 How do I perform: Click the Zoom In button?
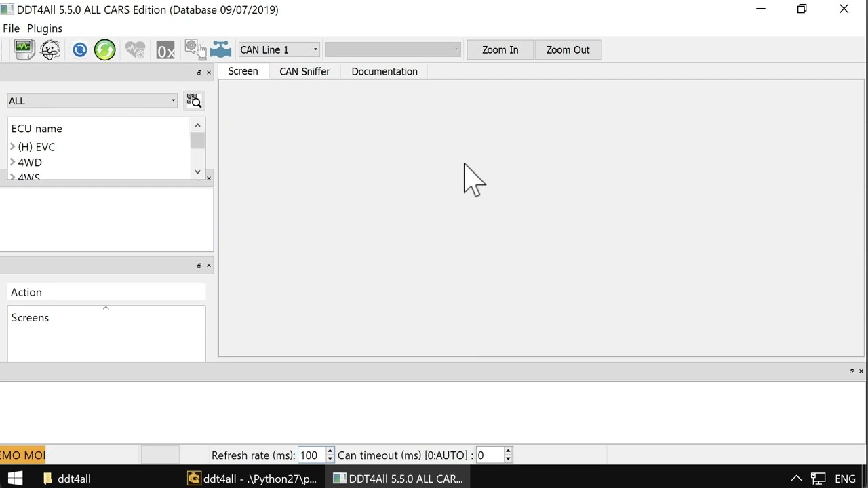[500, 49]
